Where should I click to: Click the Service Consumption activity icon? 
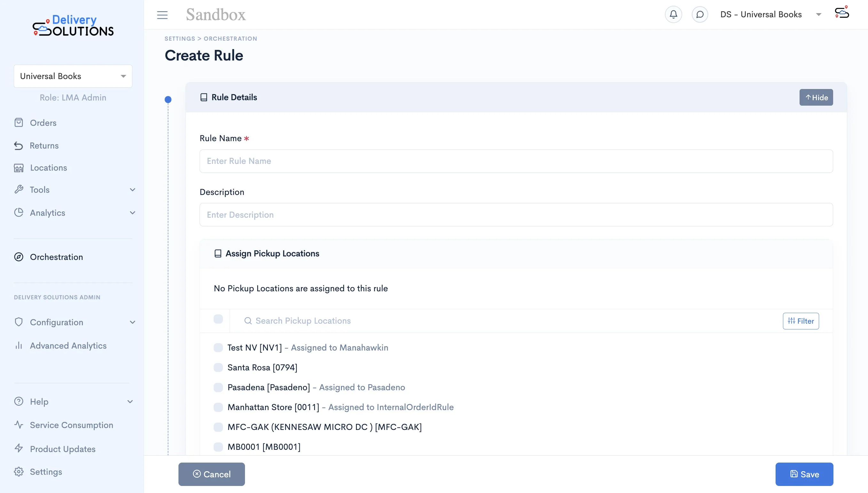point(19,425)
